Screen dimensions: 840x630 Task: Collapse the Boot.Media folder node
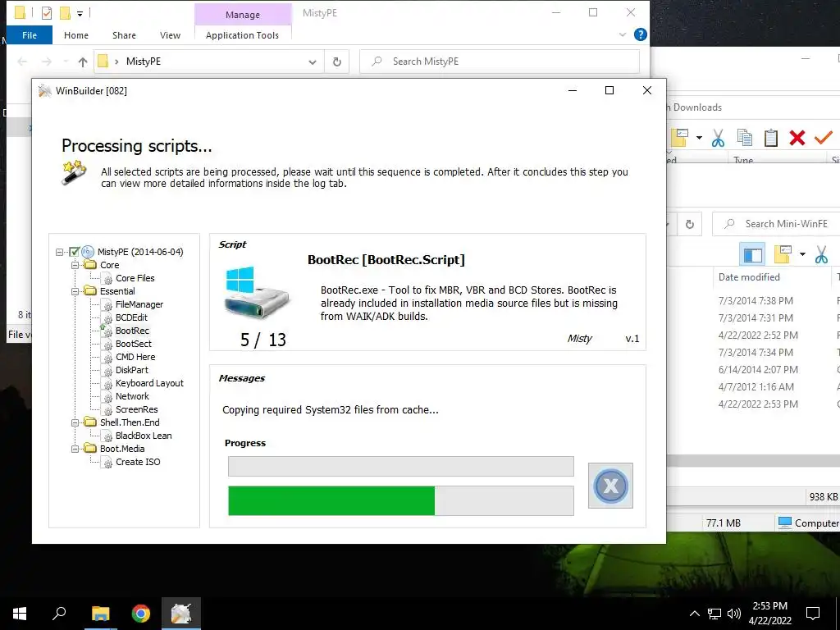[75, 449]
